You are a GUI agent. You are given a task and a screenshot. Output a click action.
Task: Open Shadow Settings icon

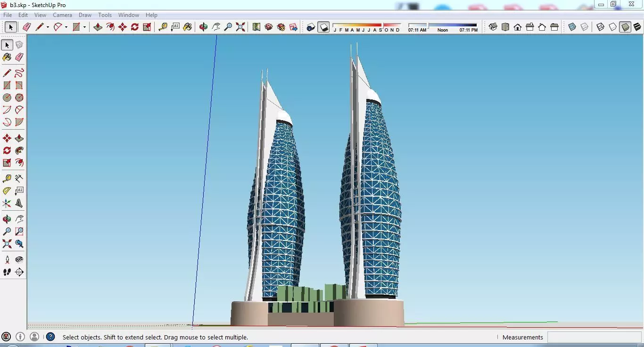[311, 27]
